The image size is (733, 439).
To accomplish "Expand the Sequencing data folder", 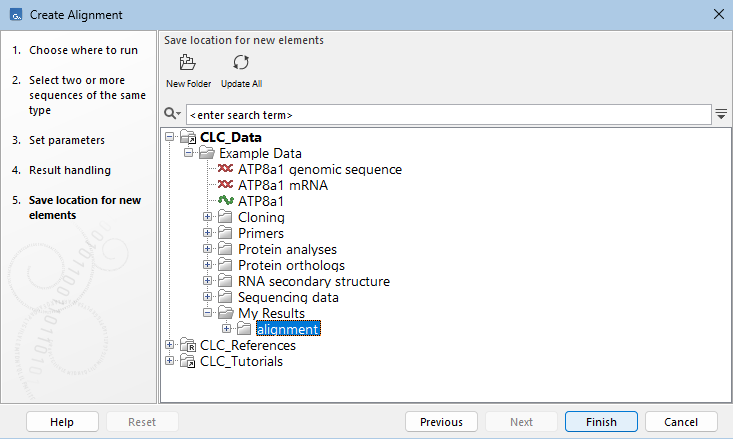I will pyautogui.click(x=208, y=298).
